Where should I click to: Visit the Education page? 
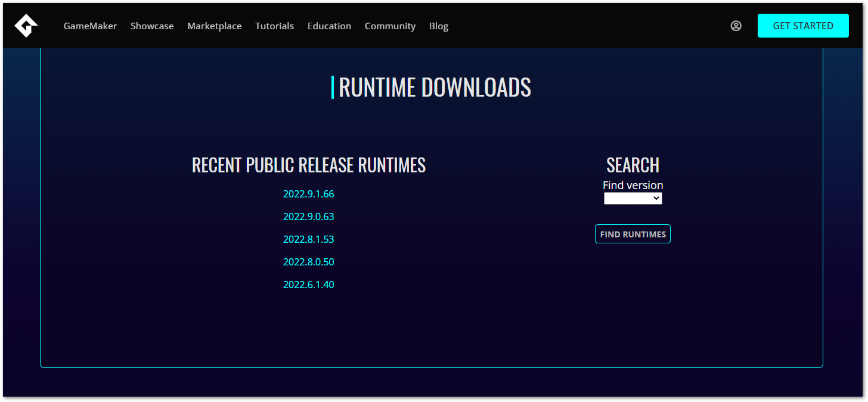point(329,26)
